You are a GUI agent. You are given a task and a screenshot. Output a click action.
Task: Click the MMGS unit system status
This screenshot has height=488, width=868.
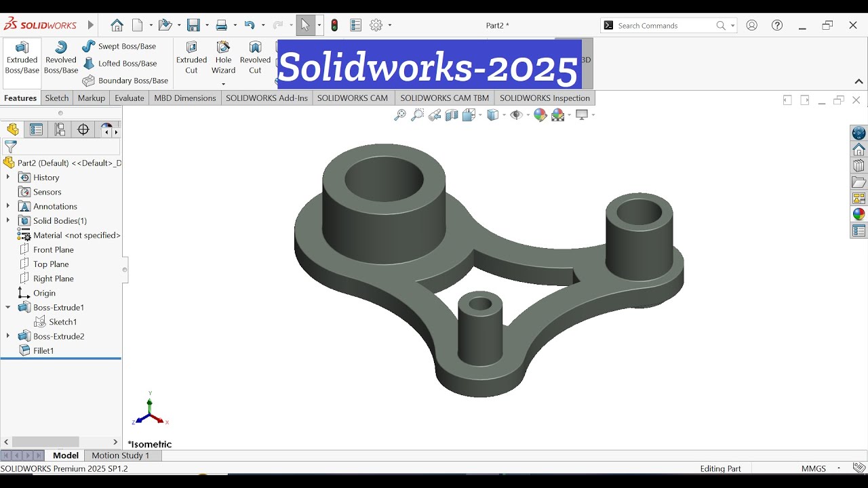point(814,468)
